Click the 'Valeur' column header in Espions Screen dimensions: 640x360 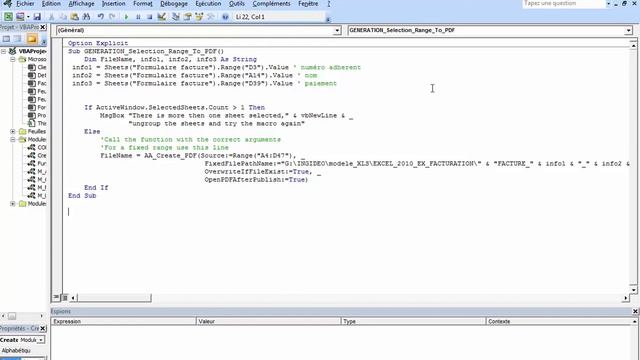pyautogui.click(x=269, y=322)
